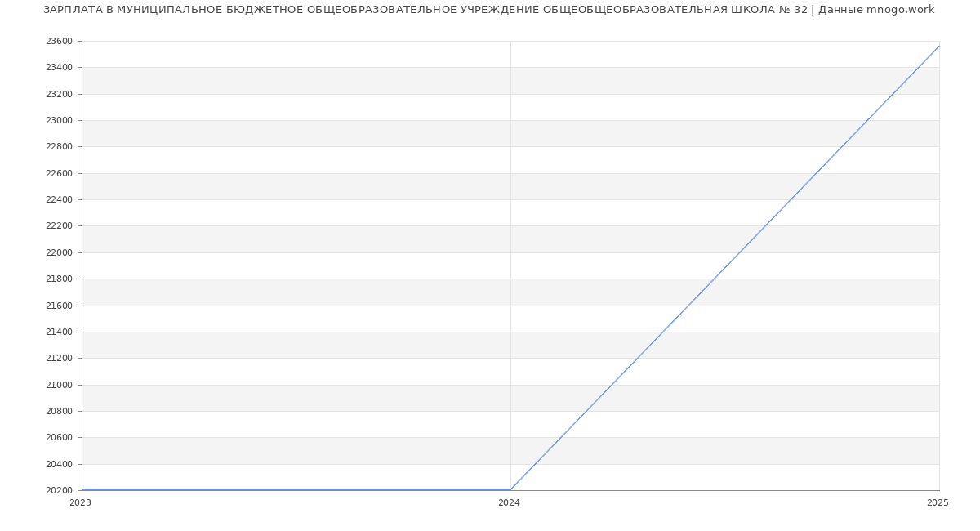Click the chart title text at the top
This screenshot has height=531, width=980.
(488, 10)
